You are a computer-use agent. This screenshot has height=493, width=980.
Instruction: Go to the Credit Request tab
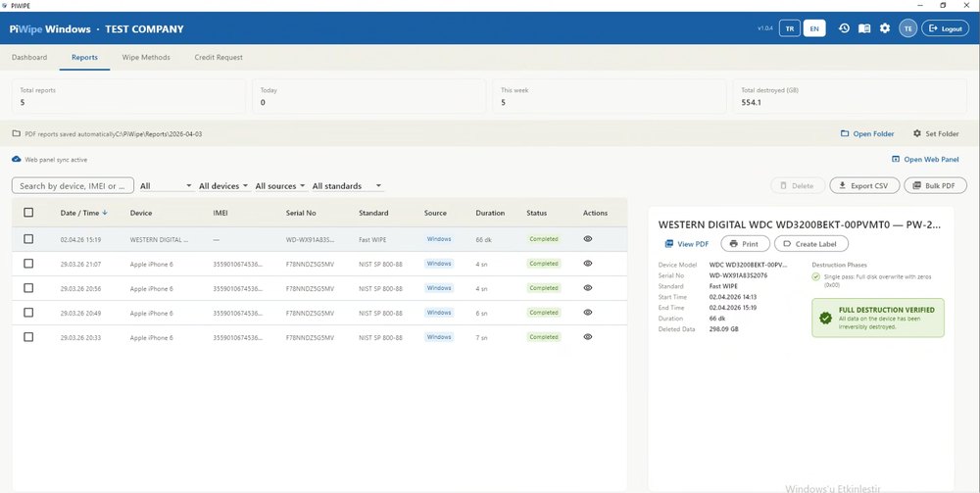(219, 57)
